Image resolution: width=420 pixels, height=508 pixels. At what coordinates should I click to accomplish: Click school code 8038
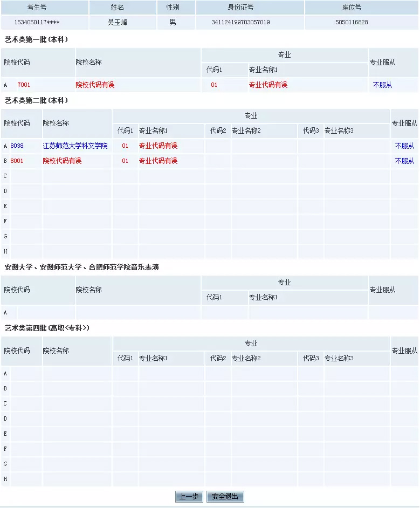17,146
